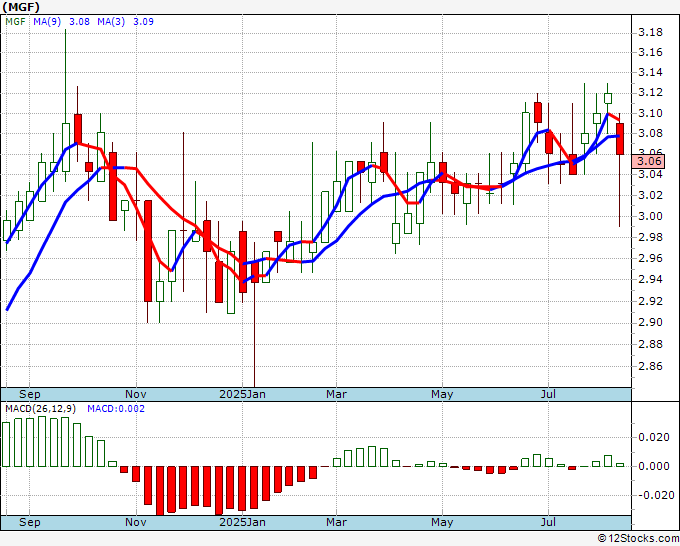Open the 12Stocks.com copyright link
Screen dimensions: 680x546
coord(638,539)
